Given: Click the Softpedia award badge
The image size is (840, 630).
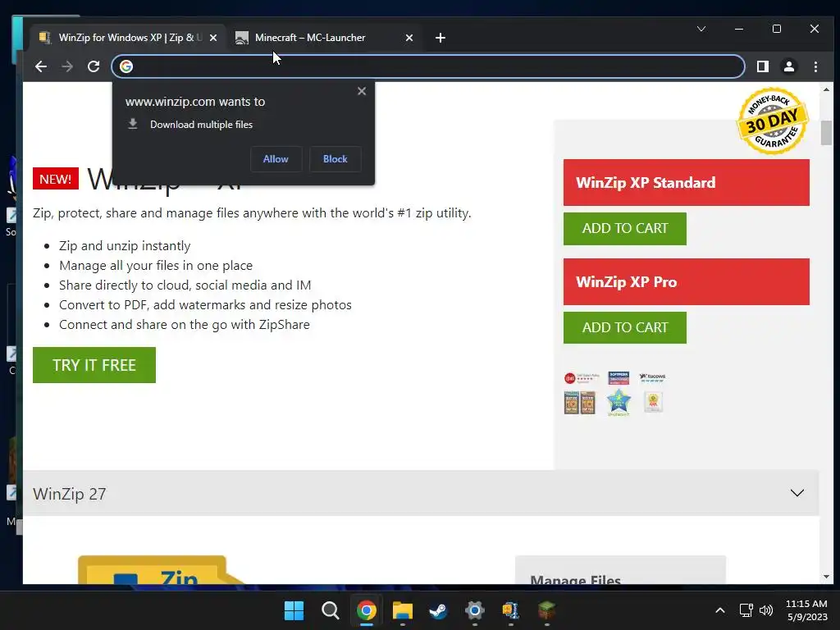Looking at the screenshot, I should 619,378.
